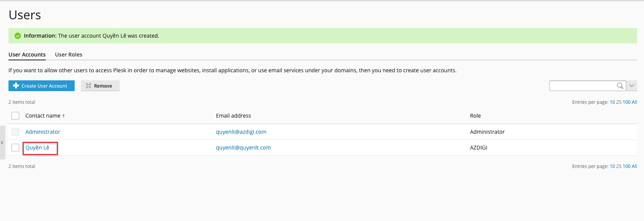Screen dimensions: 644x221
Task: Select the User Accounts tab
Action: pos(27,55)
